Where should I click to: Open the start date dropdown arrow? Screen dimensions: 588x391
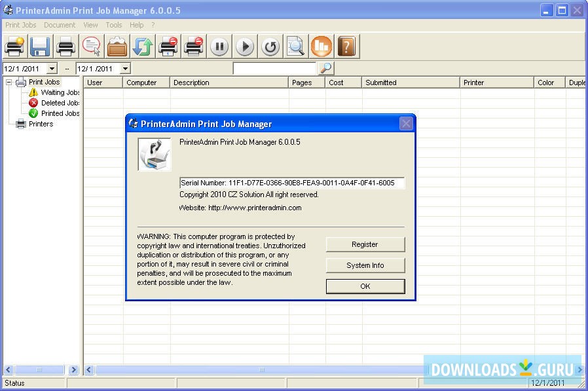(x=52, y=69)
